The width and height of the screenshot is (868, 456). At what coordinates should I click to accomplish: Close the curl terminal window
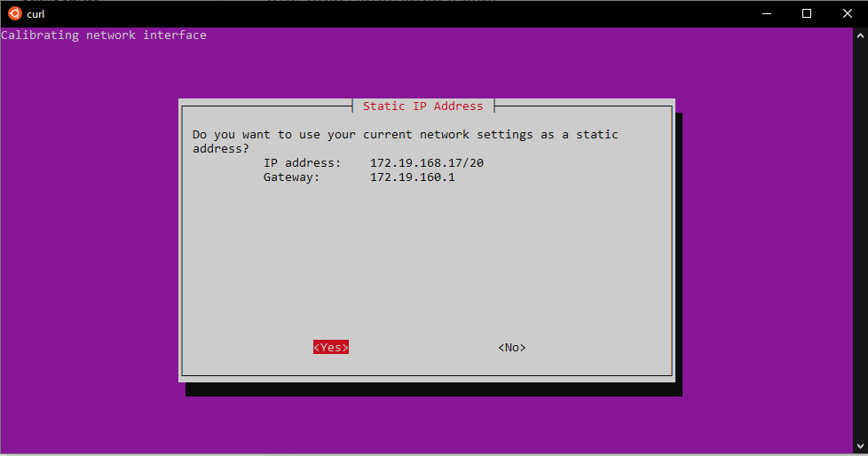(x=847, y=13)
